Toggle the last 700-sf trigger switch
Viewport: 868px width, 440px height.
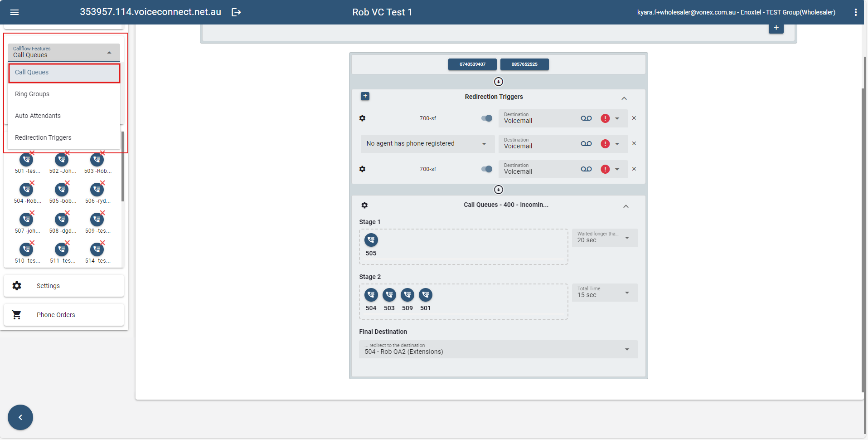point(487,169)
